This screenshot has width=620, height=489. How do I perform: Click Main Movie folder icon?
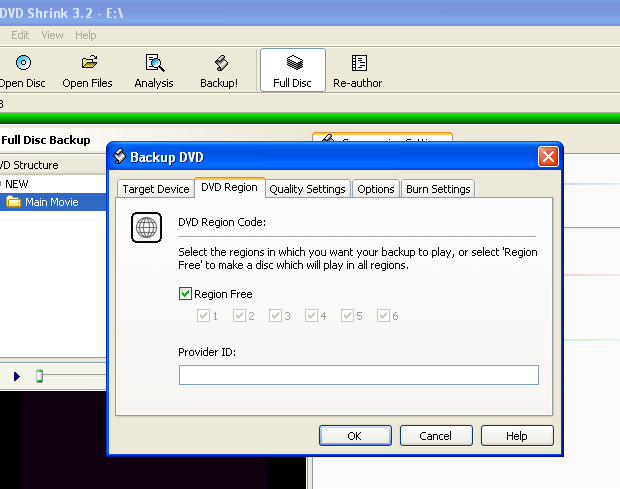click(x=14, y=202)
